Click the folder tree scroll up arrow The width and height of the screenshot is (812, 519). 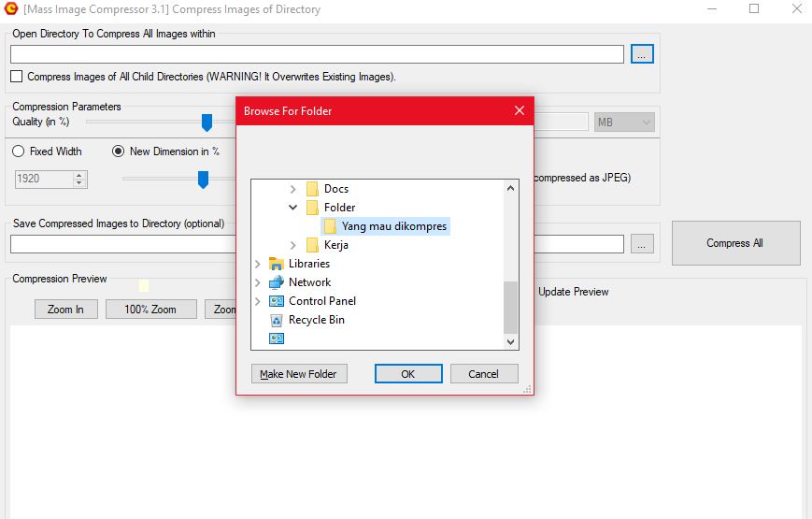[x=510, y=188]
